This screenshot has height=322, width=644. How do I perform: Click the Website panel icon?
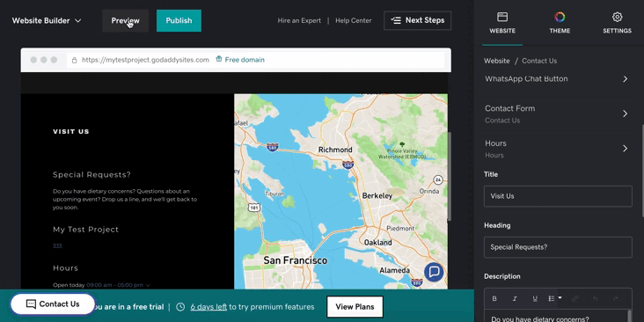(x=502, y=17)
